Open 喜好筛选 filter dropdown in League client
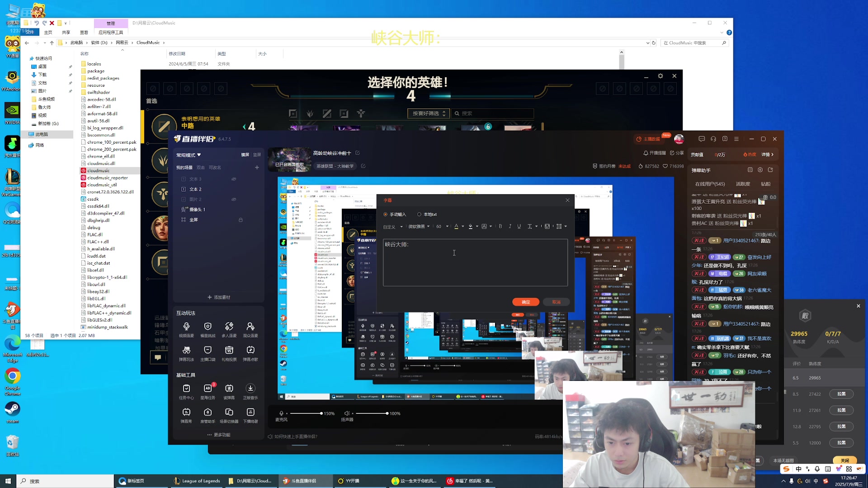868x488 pixels. (428, 113)
